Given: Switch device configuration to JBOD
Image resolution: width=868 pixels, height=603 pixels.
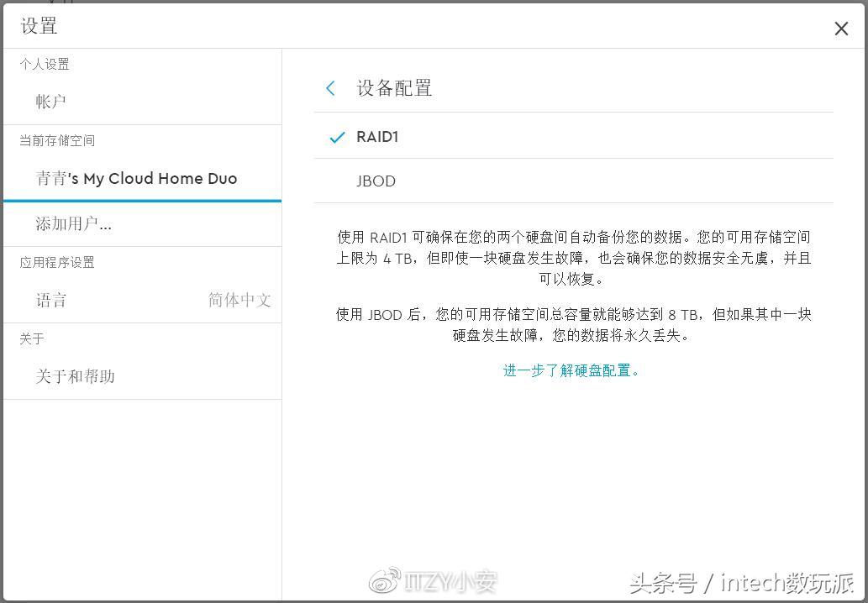Looking at the screenshot, I should 376,181.
